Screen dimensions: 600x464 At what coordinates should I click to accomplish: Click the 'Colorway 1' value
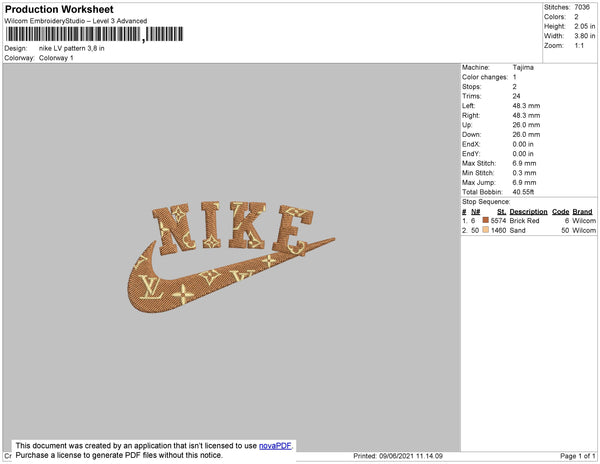pos(56,58)
